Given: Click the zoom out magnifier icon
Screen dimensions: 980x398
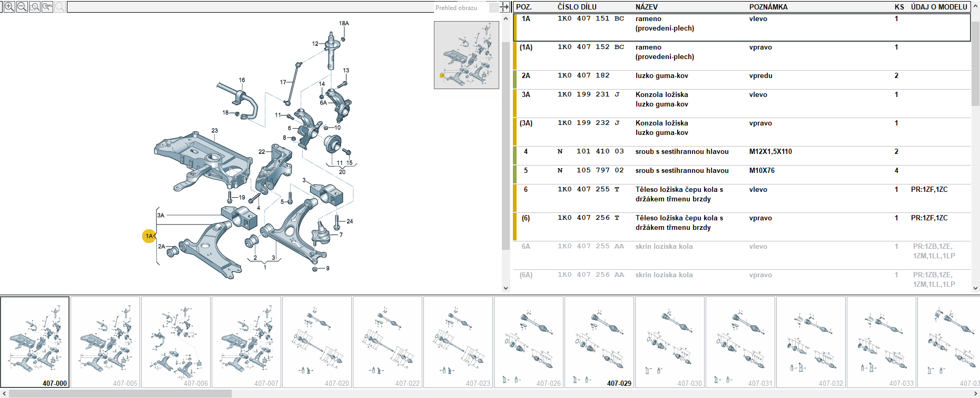Looking at the screenshot, I should pyautogui.click(x=22, y=7).
